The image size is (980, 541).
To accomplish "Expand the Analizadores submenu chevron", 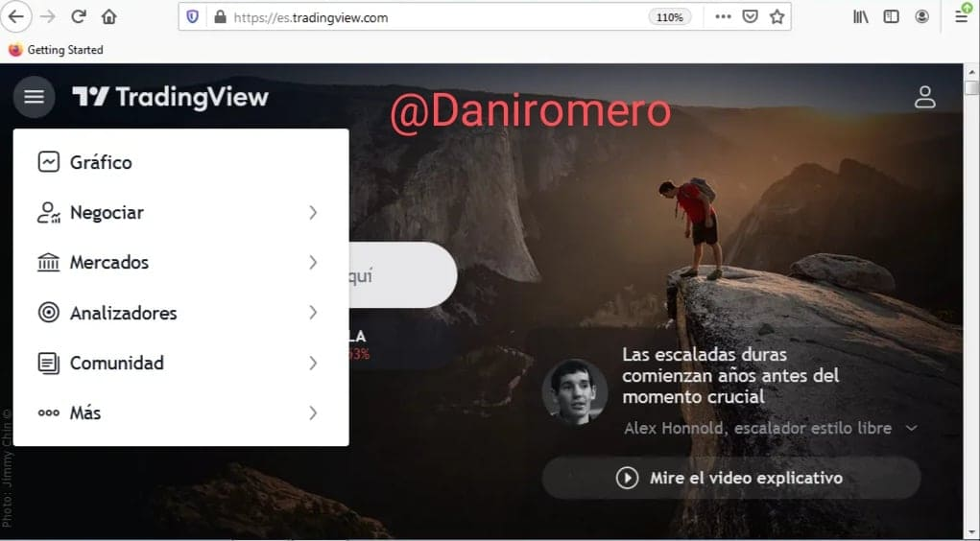I will tap(313, 313).
